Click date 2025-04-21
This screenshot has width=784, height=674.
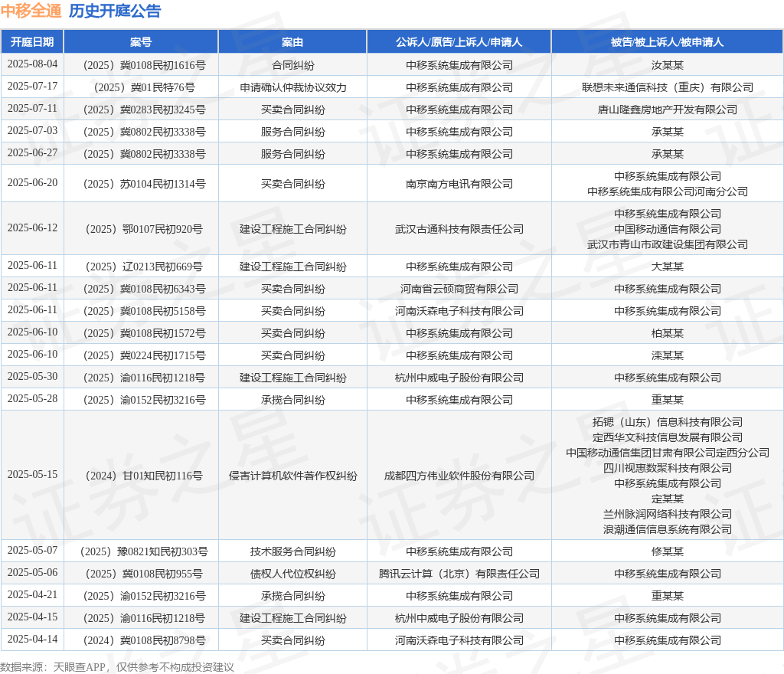click(x=32, y=595)
